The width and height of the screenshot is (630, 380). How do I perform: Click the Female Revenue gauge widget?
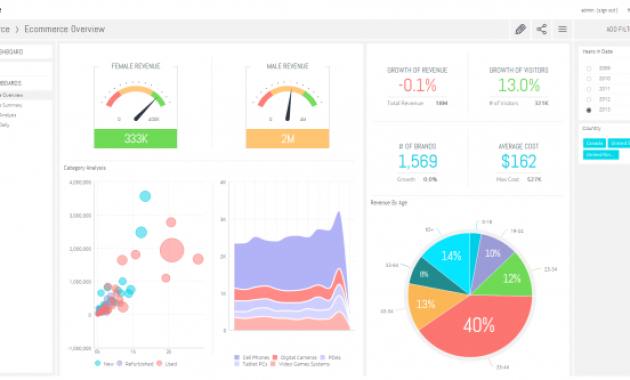(x=135, y=106)
